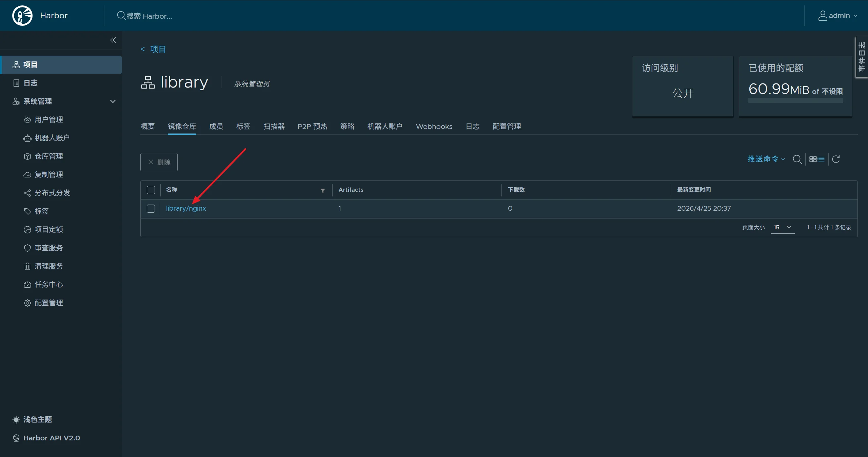Image resolution: width=868 pixels, height=457 pixels.
Task: Open 机器人账户 in the sidebar
Action: click(x=52, y=138)
